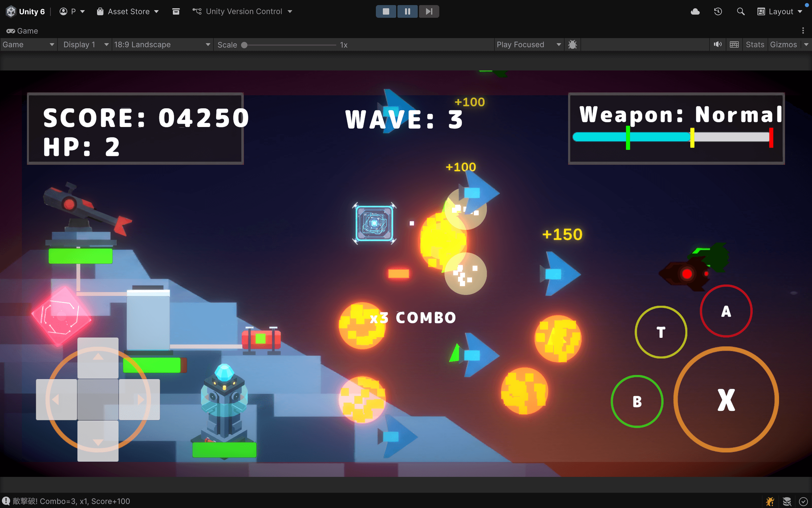Click the crossed-out cache server status icon
812x508 pixels.
[787, 501]
